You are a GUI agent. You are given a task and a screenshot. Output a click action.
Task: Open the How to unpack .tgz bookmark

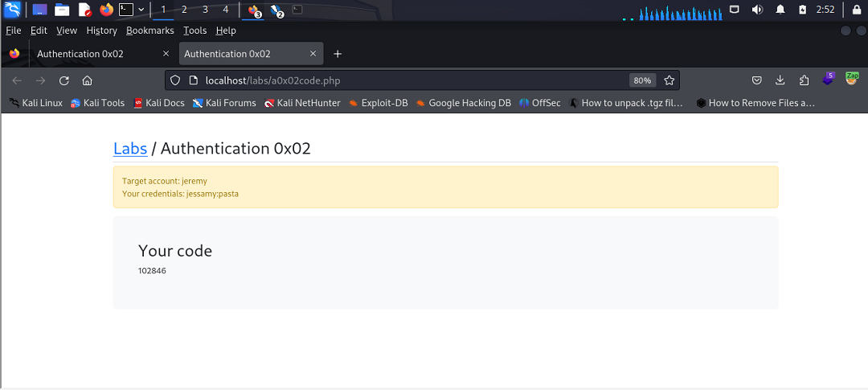(626, 102)
